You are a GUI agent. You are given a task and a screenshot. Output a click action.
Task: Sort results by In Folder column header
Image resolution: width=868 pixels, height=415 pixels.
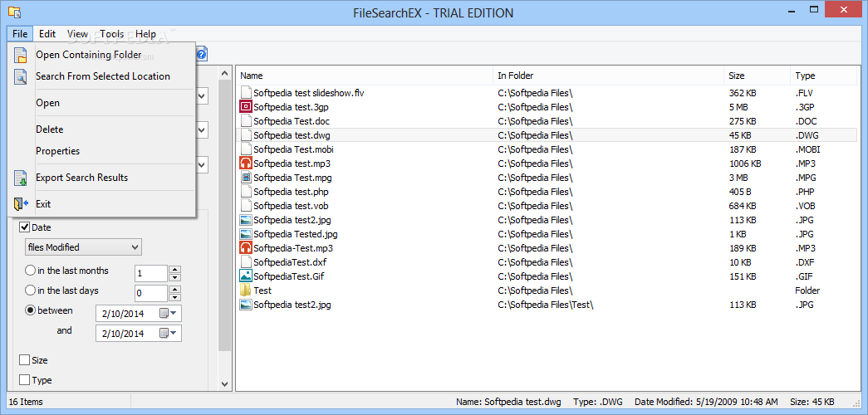608,76
